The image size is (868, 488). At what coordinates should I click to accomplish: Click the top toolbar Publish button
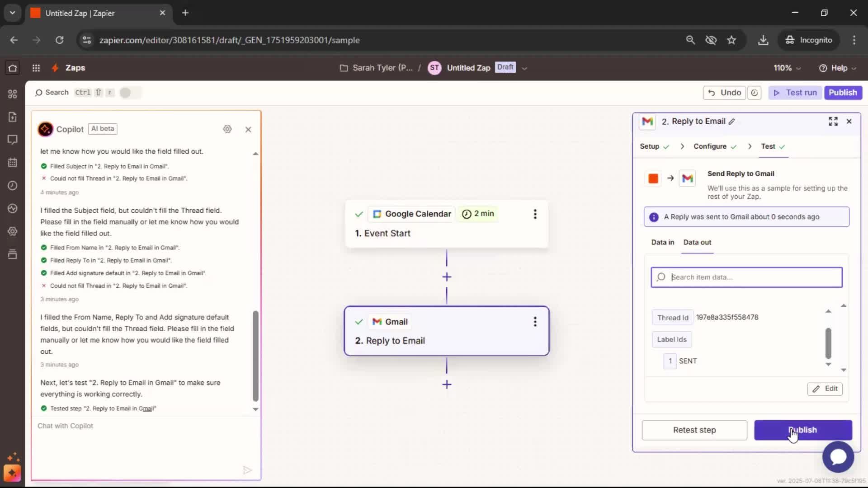pos(843,93)
